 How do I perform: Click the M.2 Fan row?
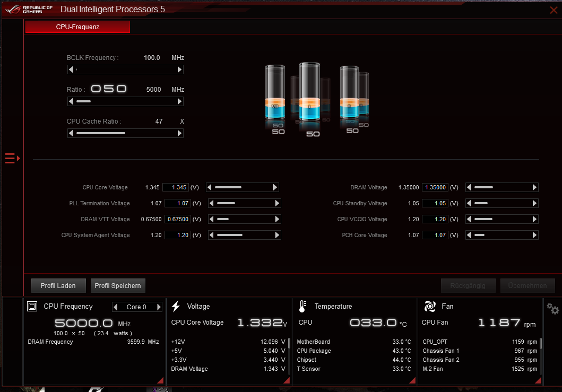click(x=480, y=369)
